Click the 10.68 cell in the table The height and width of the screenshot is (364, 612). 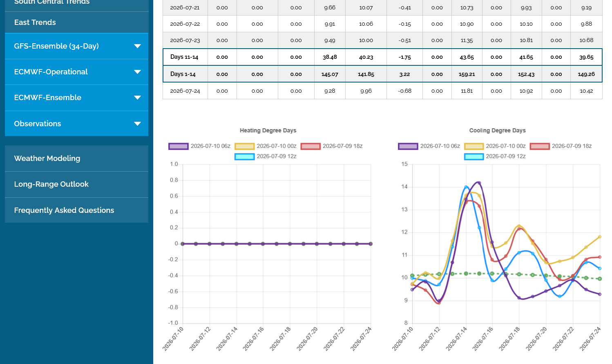pyautogui.click(x=586, y=40)
